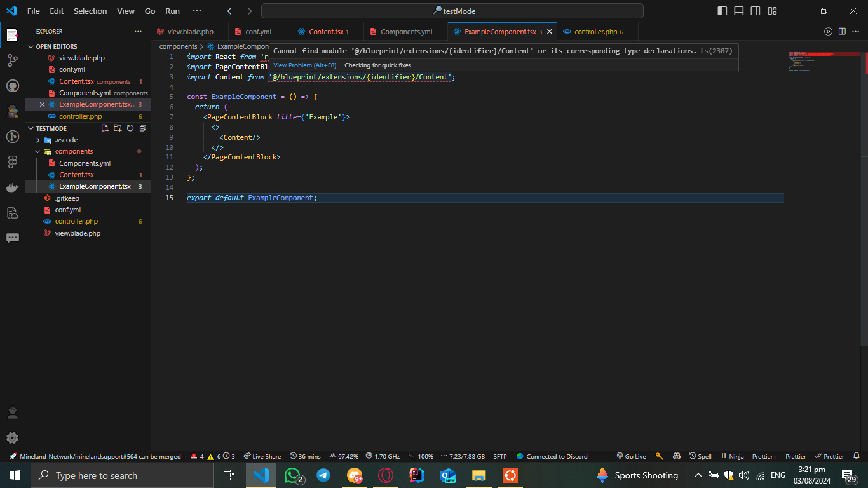
Task: Click the testMode command center search box
Action: coord(452,11)
